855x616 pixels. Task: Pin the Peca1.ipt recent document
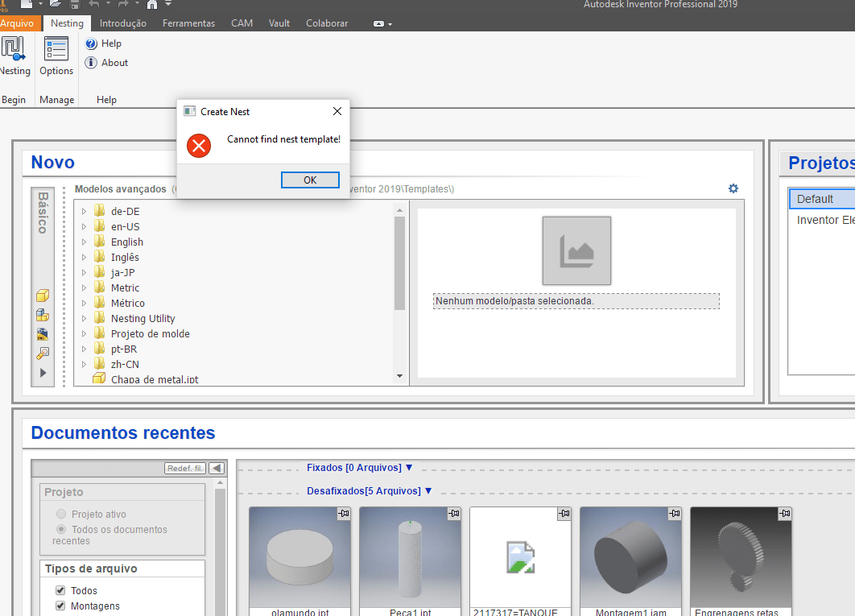[x=454, y=514]
